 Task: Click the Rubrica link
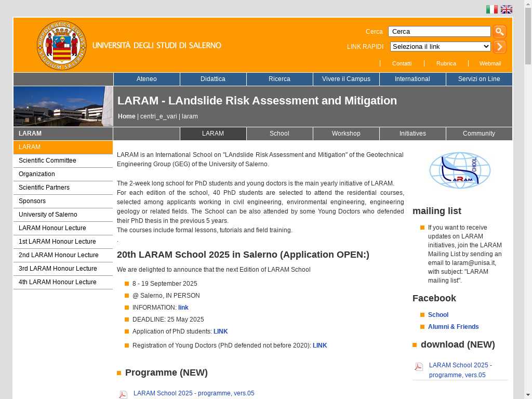coord(446,63)
